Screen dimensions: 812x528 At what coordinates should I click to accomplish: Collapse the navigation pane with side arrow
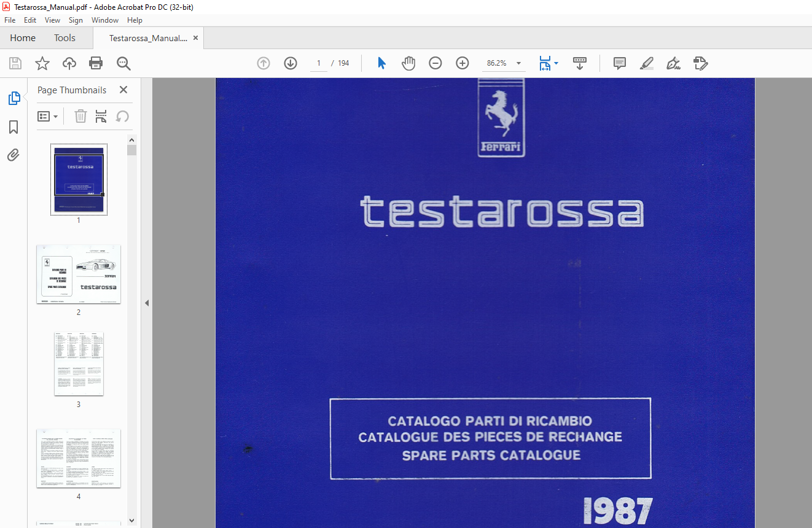(147, 303)
